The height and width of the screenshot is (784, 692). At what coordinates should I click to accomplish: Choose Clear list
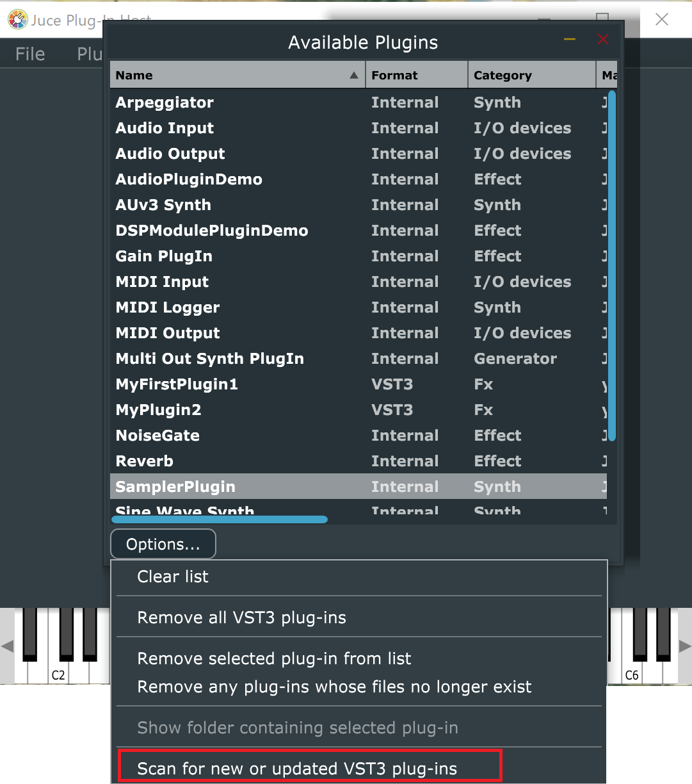click(359, 576)
